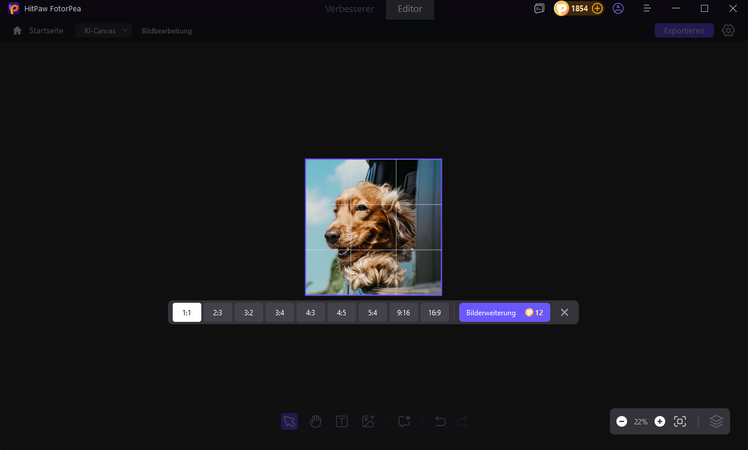The image size is (748, 450).
Task: Minimize the application window
Action: (675, 8)
